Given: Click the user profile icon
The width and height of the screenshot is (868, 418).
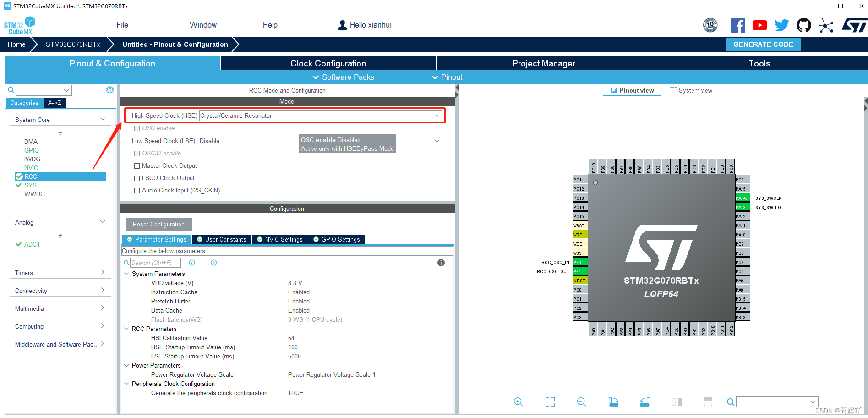Looking at the screenshot, I should (x=342, y=25).
